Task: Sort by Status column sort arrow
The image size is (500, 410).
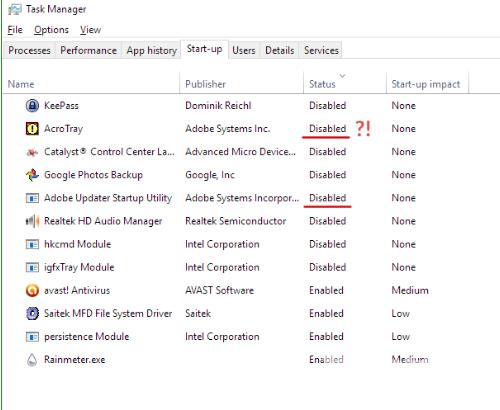Action: [x=342, y=76]
